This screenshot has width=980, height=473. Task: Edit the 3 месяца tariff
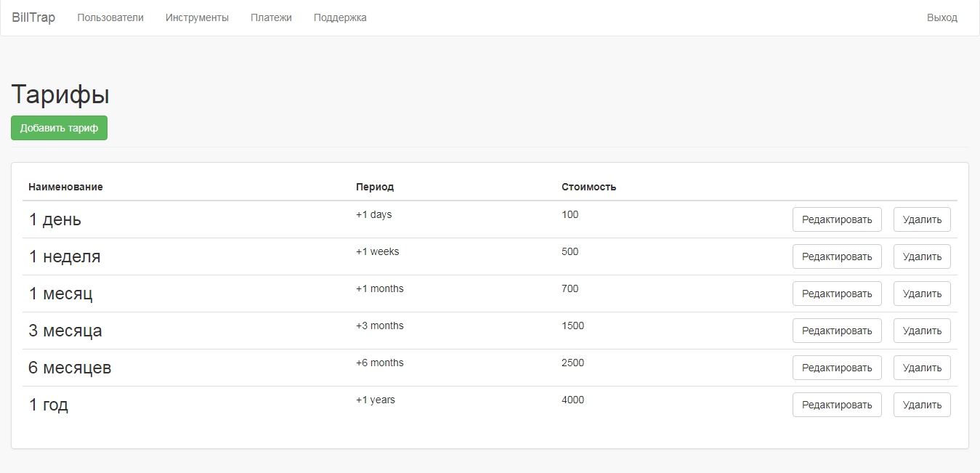click(x=836, y=331)
